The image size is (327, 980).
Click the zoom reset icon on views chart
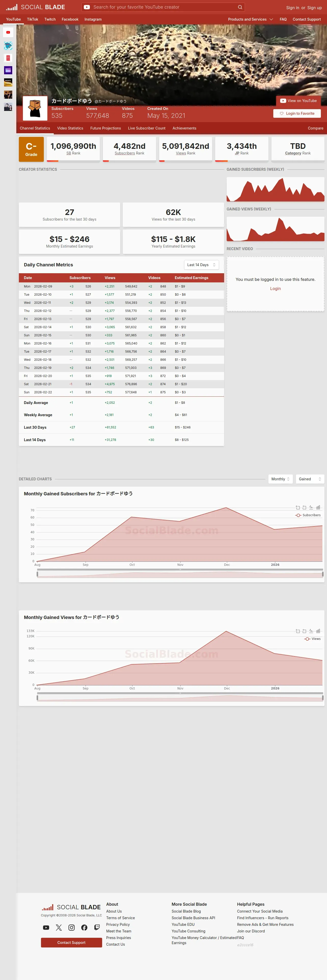304,631
